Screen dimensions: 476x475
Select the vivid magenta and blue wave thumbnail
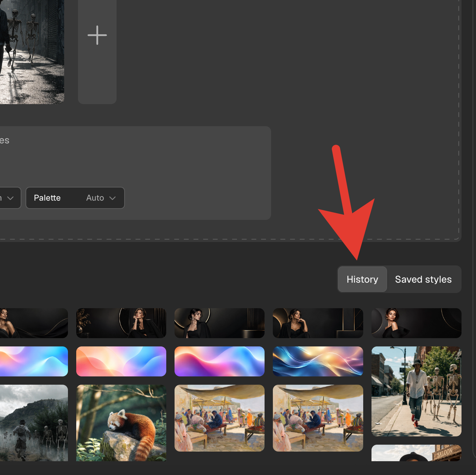219,361
